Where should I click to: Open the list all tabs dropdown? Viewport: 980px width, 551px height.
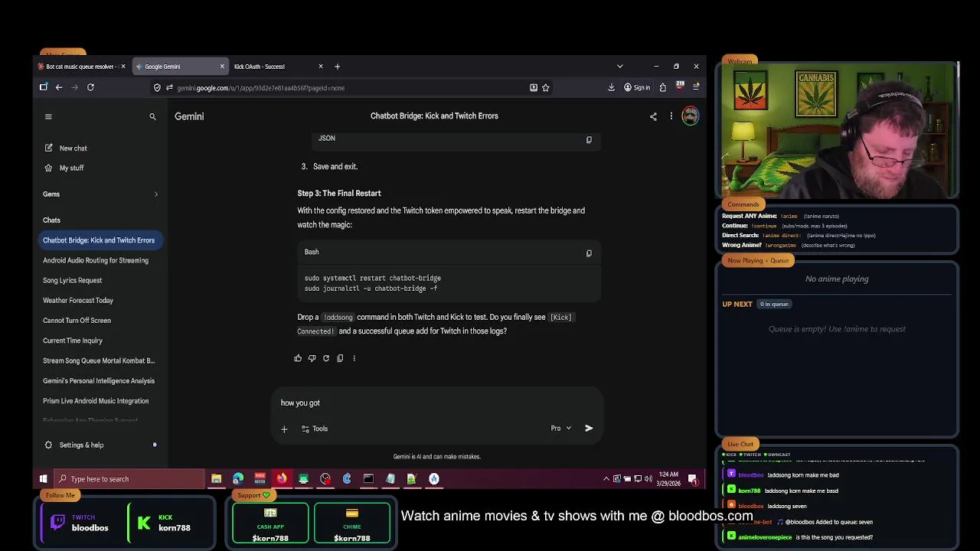pyautogui.click(x=620, y=67)
